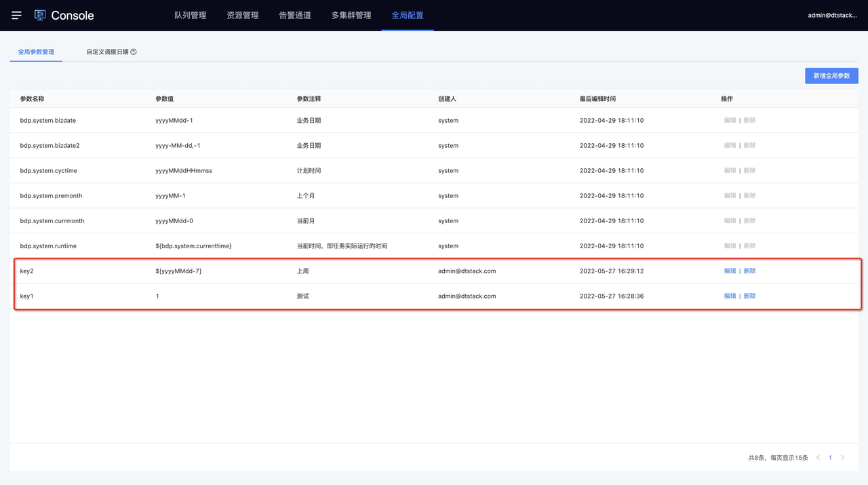The height and width of the screenshot is (485, 868).
Task: Open the 资源管理 menu
Action: [x=243, y=15]
